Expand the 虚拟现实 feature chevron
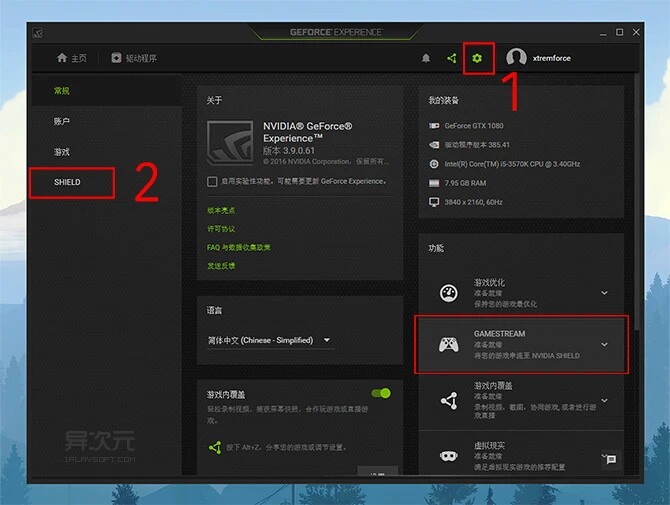 pyautogui.click(x=604, y=455)
